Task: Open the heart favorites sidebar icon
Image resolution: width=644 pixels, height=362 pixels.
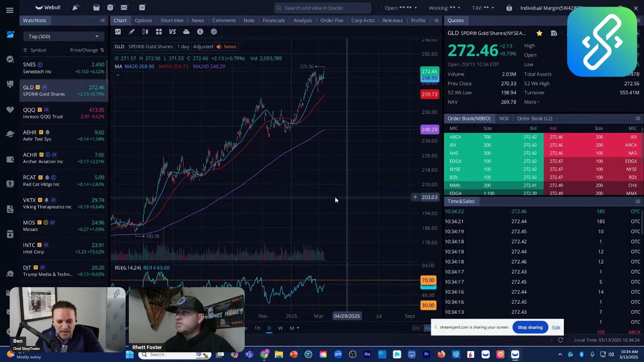Action: point(10,109)
